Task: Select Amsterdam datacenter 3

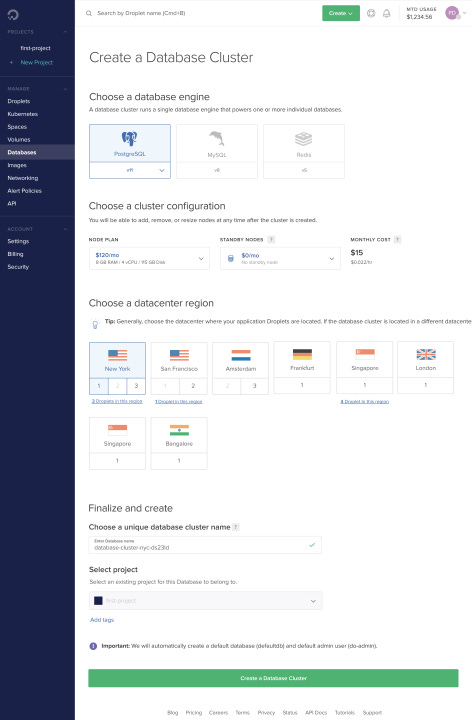Action: 255,386
